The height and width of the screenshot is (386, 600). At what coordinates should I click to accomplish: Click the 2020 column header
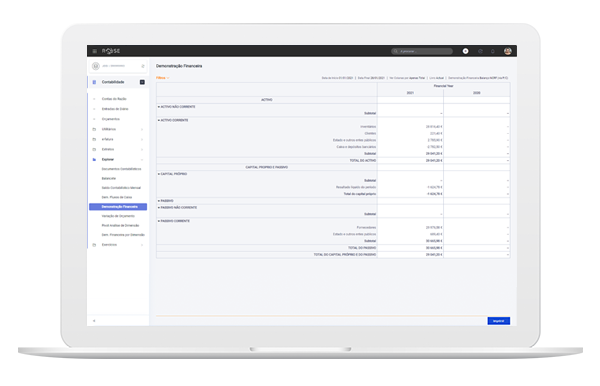pyautogui.click(x=476, y=93)
